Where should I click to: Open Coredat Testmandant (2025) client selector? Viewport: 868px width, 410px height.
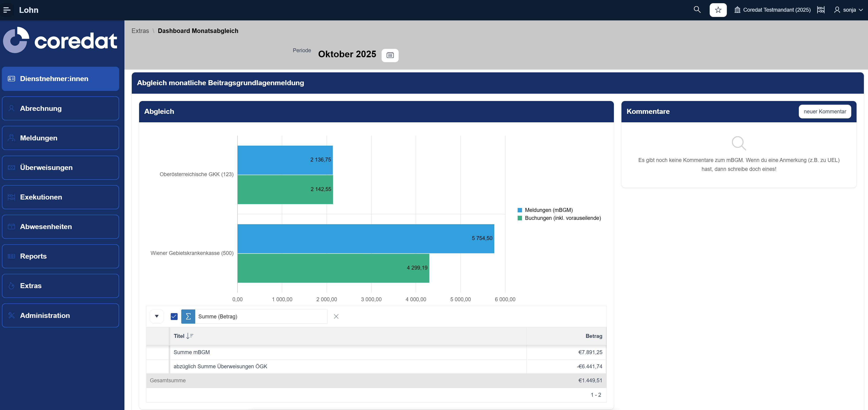click(772, 10)
